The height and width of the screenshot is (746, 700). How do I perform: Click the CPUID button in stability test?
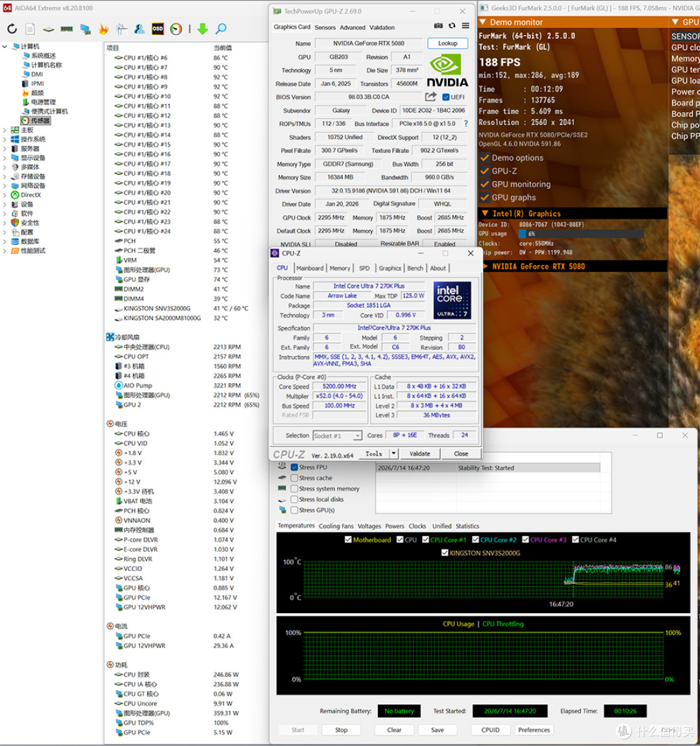coord(490,730)
